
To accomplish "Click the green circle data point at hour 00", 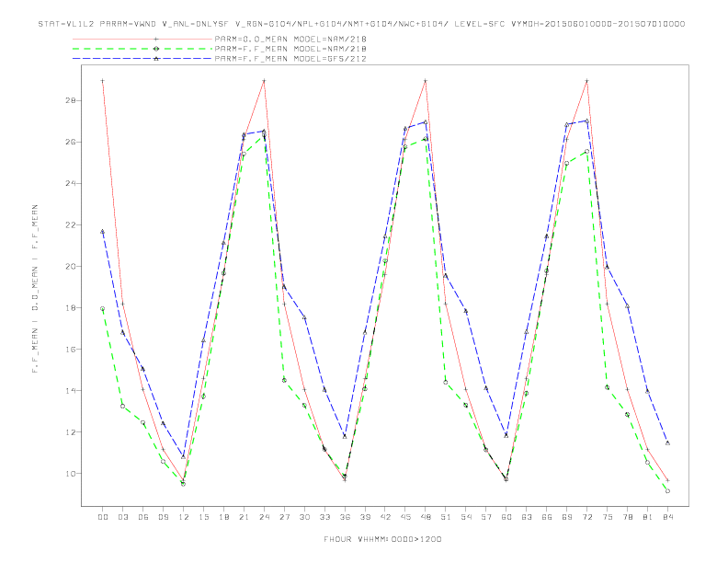I will click(102, 309).
